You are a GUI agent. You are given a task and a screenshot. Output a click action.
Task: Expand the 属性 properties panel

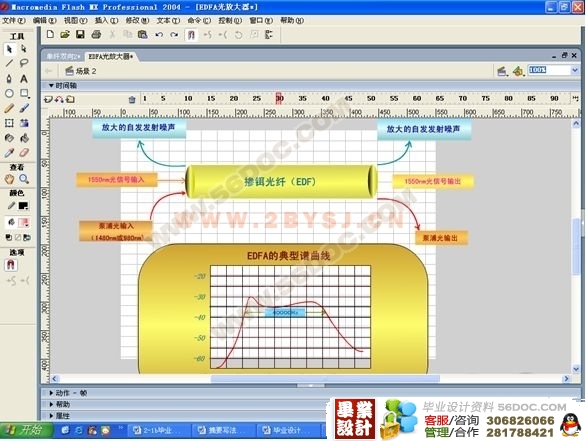[51, 416]
